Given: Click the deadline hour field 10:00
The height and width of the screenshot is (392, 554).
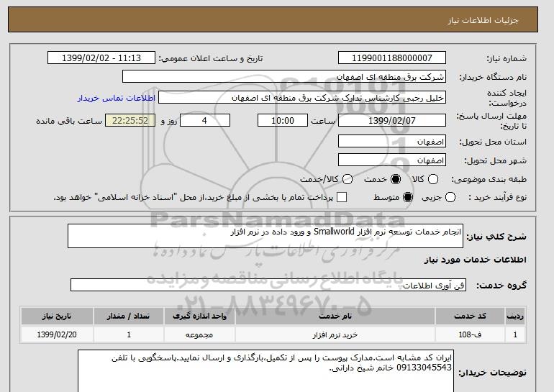Looking at the screenshot, I should pyautogui.click(x=283, y=120).
